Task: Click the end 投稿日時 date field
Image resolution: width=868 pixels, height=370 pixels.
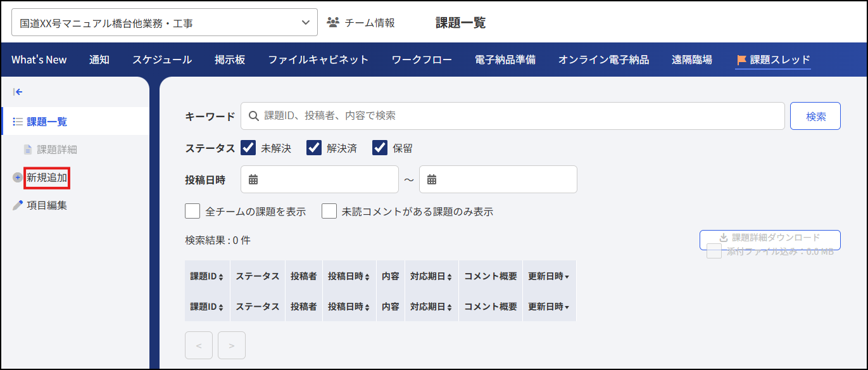Action: 498,179
